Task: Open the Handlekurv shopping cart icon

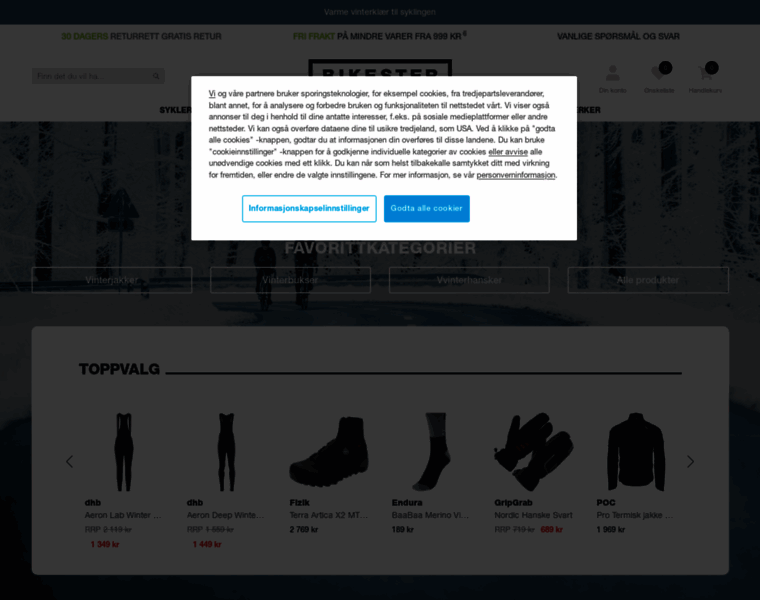Action: tap(705, 74)
